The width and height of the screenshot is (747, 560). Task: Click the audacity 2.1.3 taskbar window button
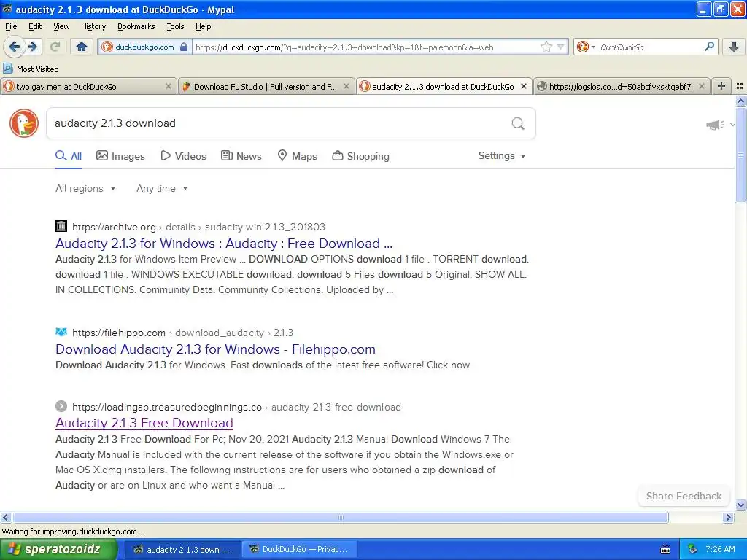[x=182, y=550]
